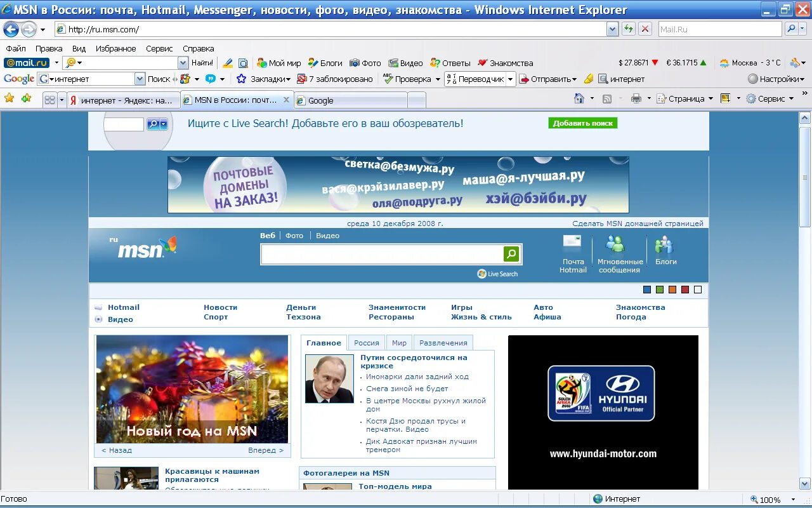Click the Google chat bubble toolbar icon
The width and height of the screenshot is (812, 508).
click(211, 79)
